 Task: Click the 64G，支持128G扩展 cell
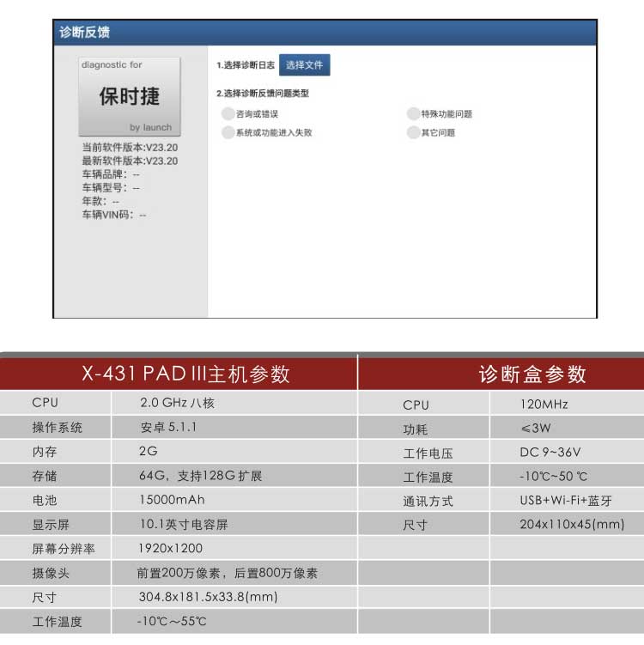pos(201,476)
